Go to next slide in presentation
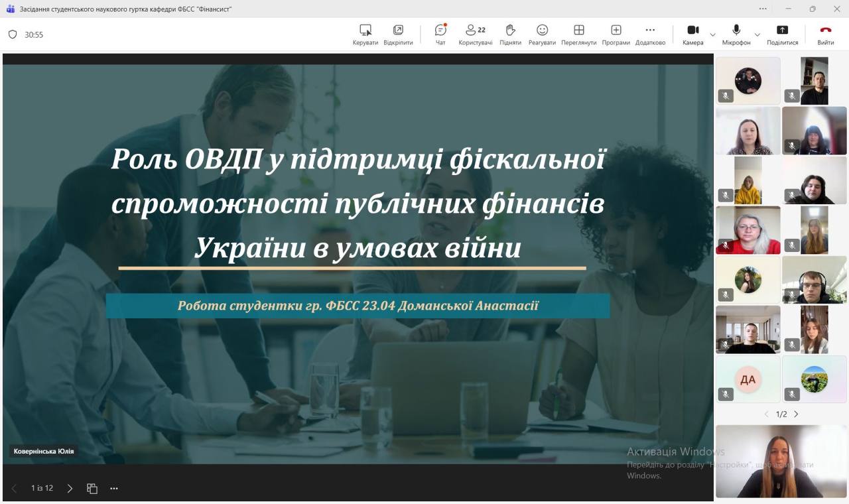This screenshot has width=849, height=504. 70,489
